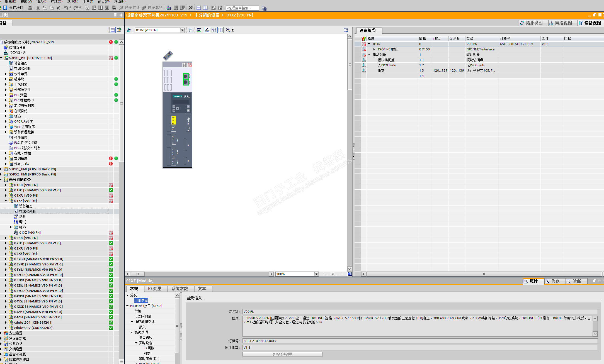Expand PROFINET接口 row in device overview

pos(374,49)
